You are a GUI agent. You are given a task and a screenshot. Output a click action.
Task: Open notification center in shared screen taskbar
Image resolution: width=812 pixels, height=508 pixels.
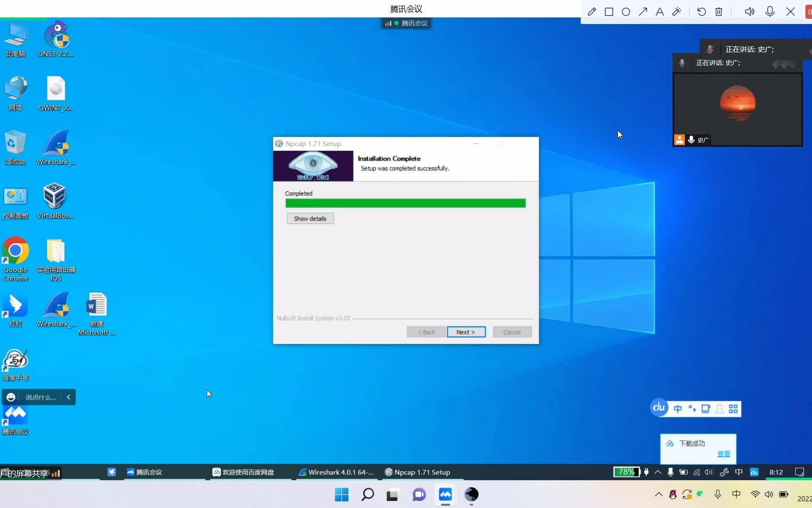click(799, 472)
